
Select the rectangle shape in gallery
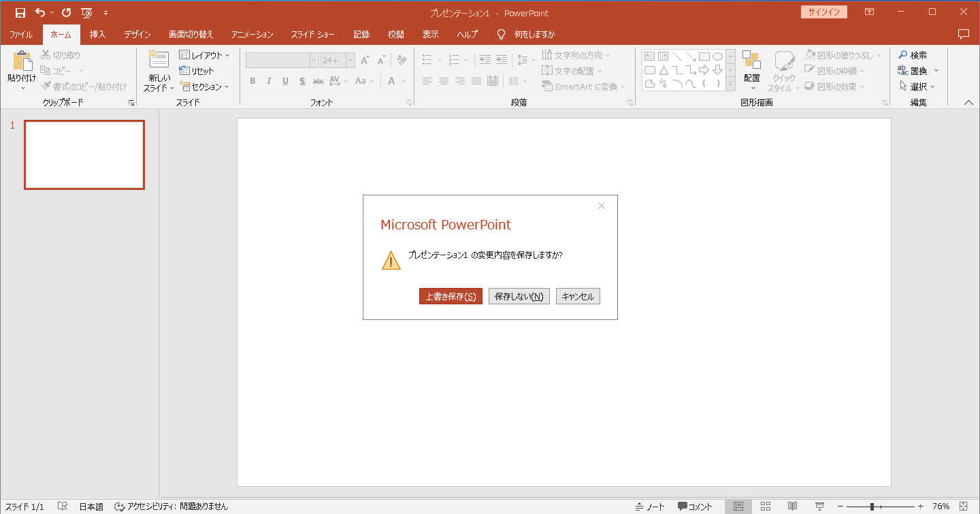704,57
